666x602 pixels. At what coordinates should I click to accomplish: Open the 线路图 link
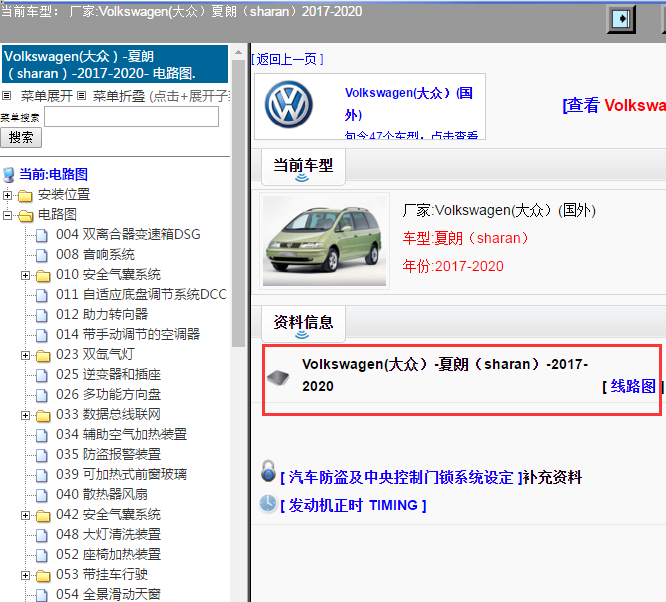(x=632, y=386)
